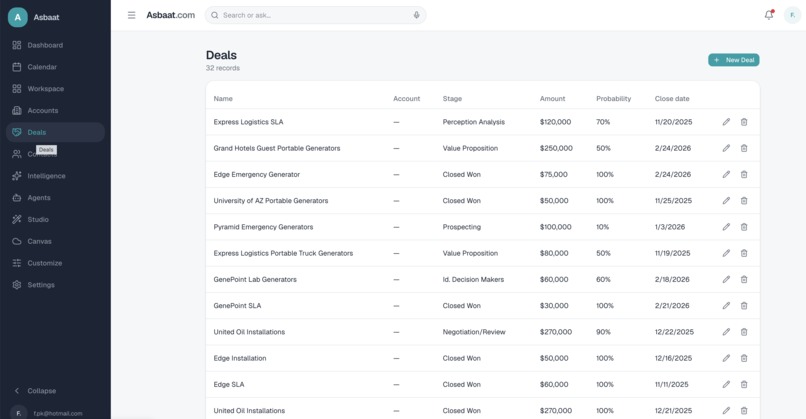The image size is (806, 419).
Task: Sort by Amount column header
Action: pyautogui.click(x=553, y=99)
